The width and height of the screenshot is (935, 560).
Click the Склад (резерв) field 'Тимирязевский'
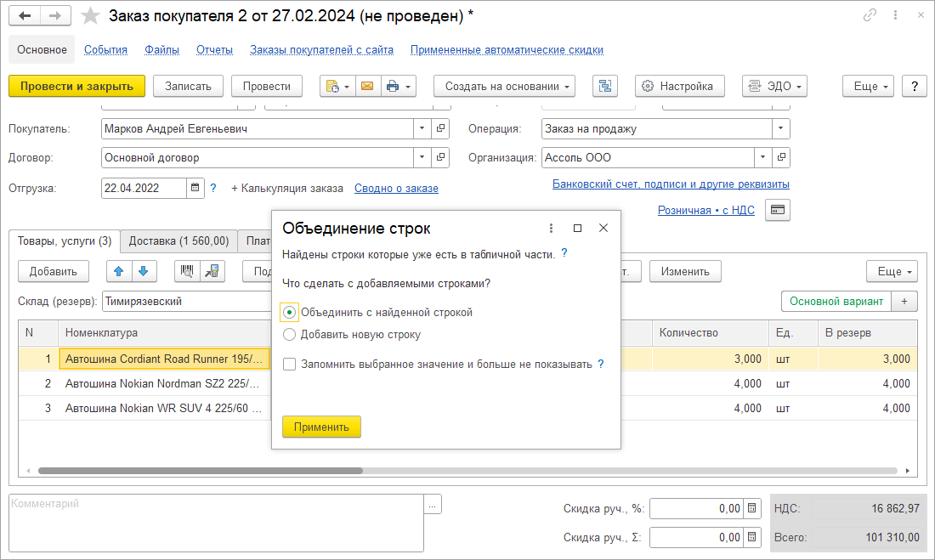187,301
